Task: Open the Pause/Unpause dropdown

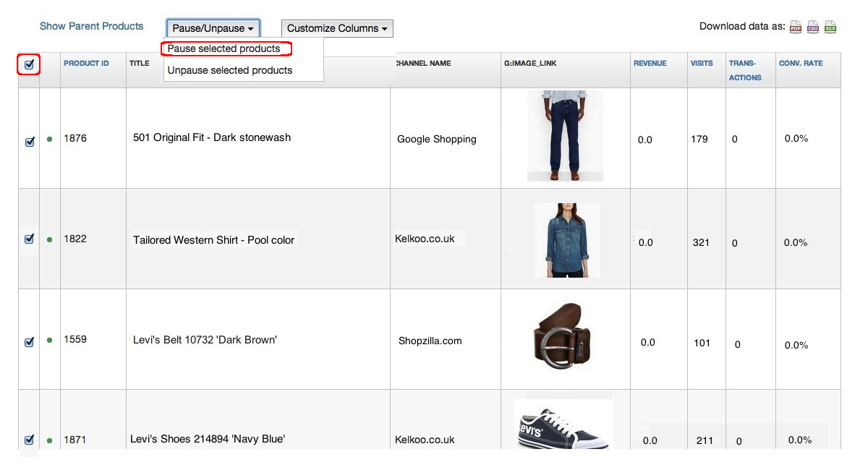Action: pos(213,28)
